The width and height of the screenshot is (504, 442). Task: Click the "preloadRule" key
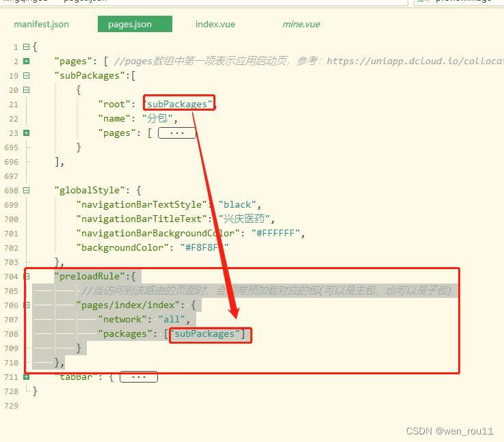coord(90,277)
